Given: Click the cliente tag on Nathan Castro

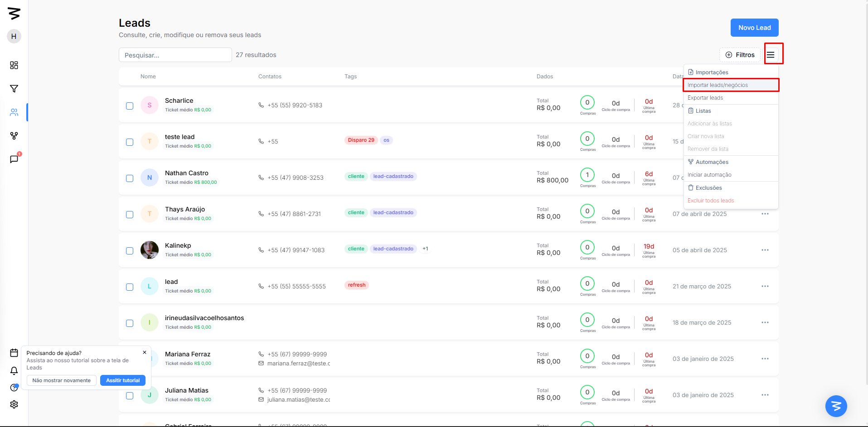Looking at the screenshot, I should pyautogui.click(x=356, y=176).
